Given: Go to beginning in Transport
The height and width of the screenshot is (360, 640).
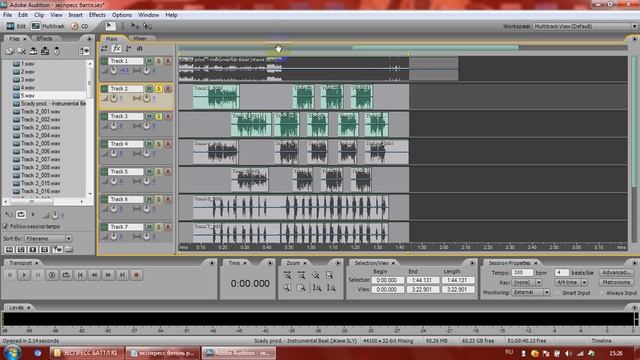Looking at the screenshot, I should (x=80, y=275).
